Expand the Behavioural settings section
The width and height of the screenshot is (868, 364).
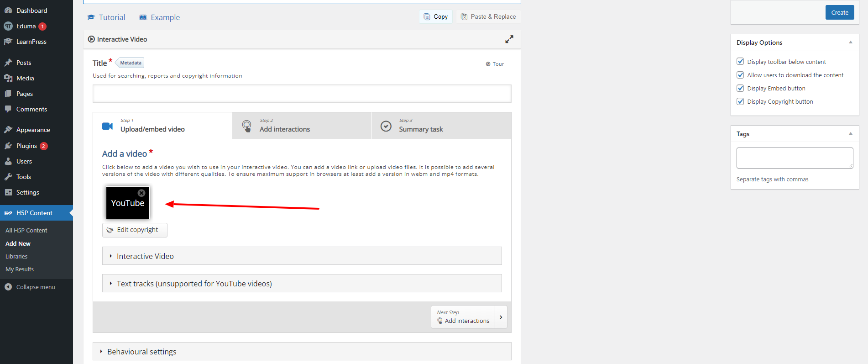tap(302, 352)
